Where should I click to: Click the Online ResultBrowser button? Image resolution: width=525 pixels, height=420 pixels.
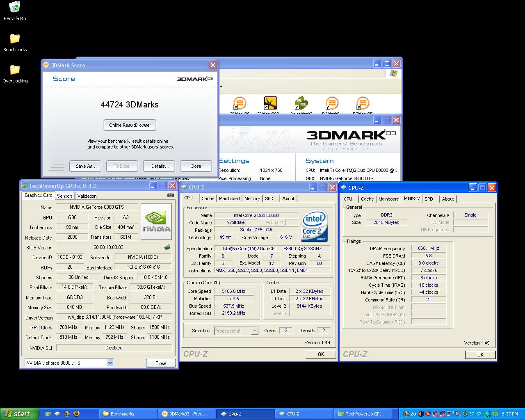point(130,125)
